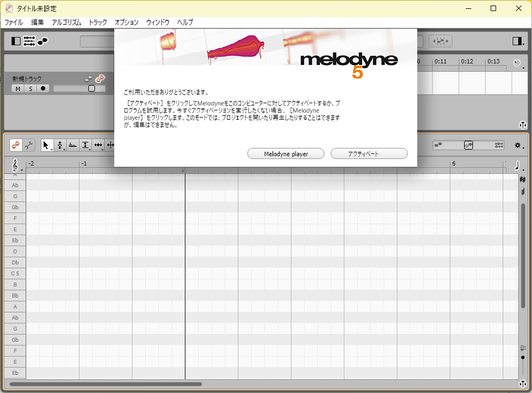Toggle the left info pane icon
Image resolution: width=532 pixels, height=393 pixels.
[x=16, y=41]
